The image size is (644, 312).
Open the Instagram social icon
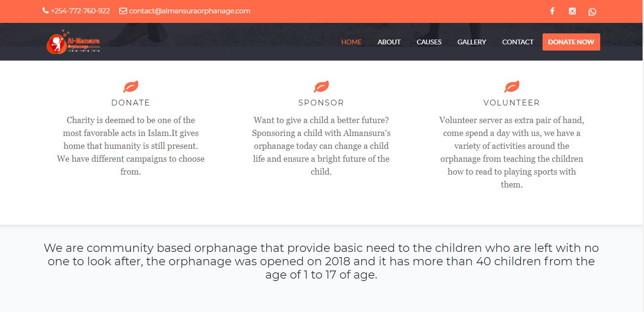click(572, 11)
